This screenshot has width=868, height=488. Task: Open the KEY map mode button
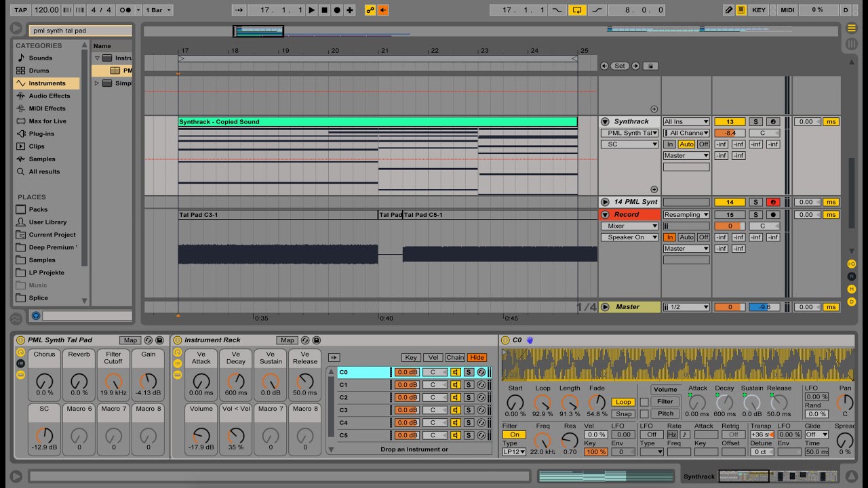759,10
